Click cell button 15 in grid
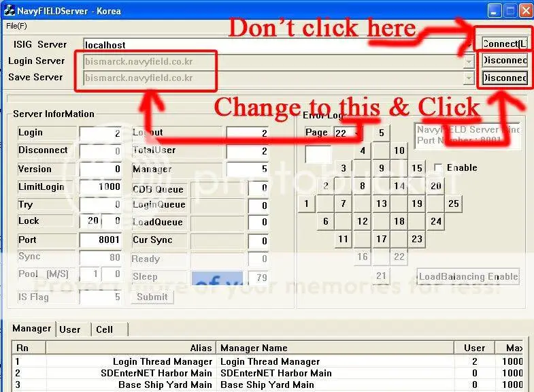The width and height of the screenshot is (534, 392). [x=417, y=168]
